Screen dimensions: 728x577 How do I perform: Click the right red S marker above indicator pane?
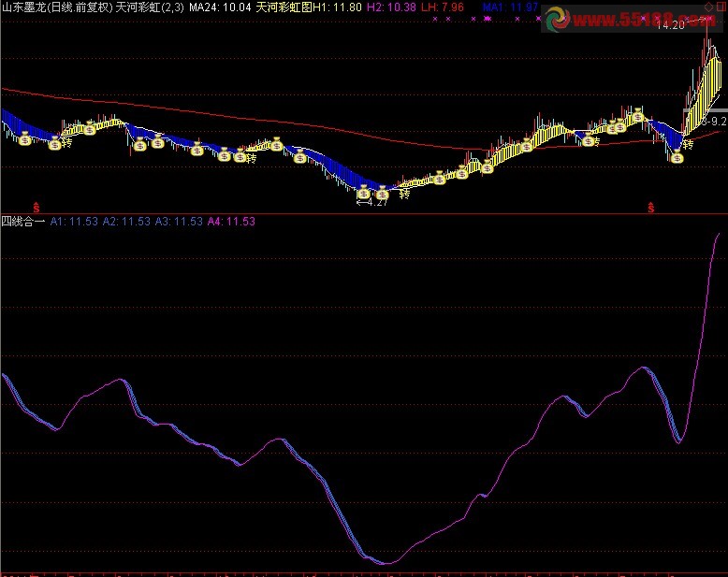pos(651,208)
